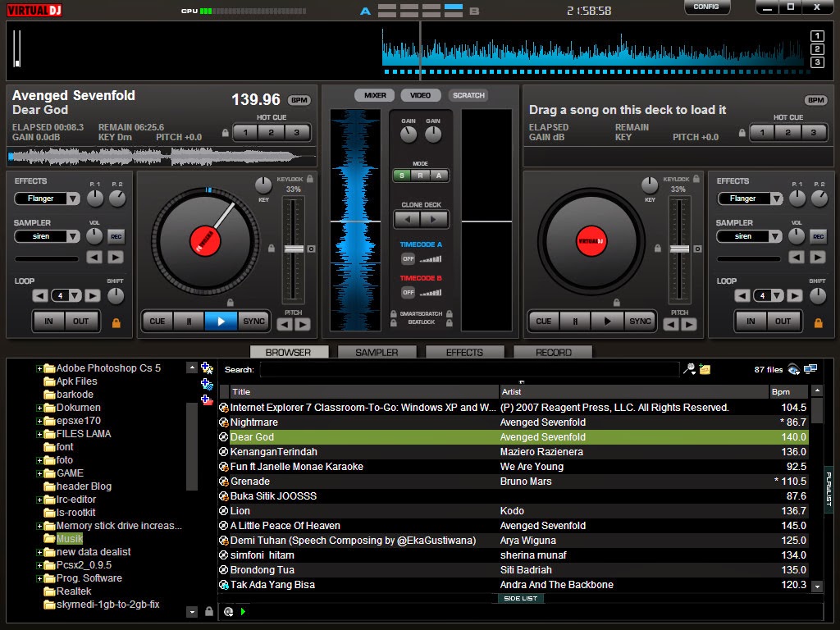Show the SCRATCH panel in center

pyautogui.click(x=468, y=95)
